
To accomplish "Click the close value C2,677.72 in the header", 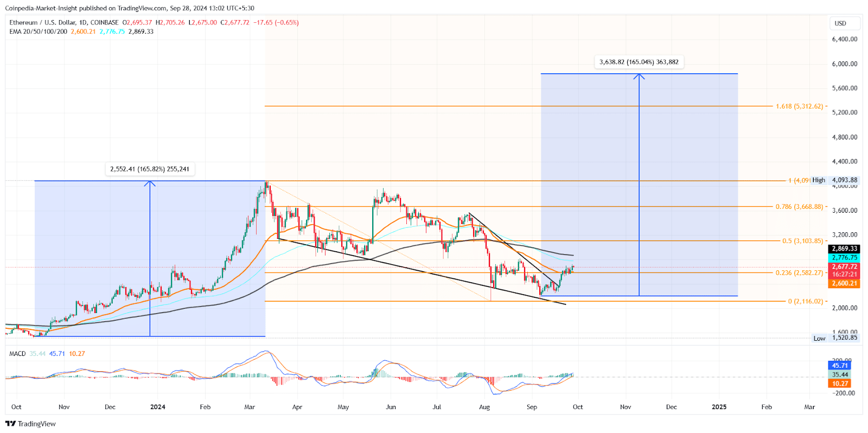I will pyautogui.click(x=235, y=23).
